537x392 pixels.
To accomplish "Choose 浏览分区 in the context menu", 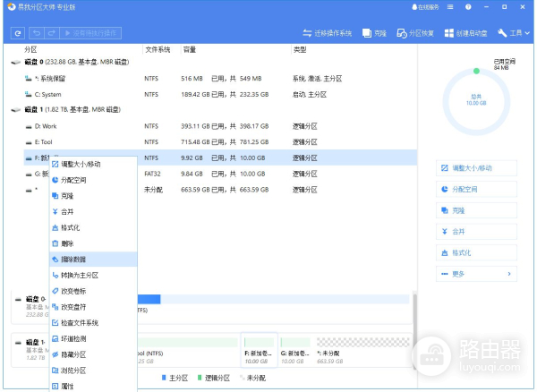I will tap(93, 371).
